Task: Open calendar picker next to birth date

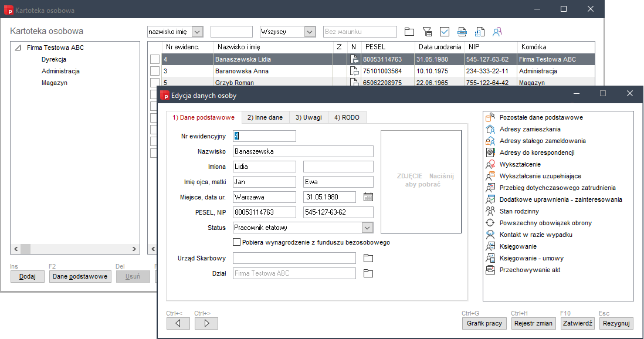Action: click(x=368, y=196)
